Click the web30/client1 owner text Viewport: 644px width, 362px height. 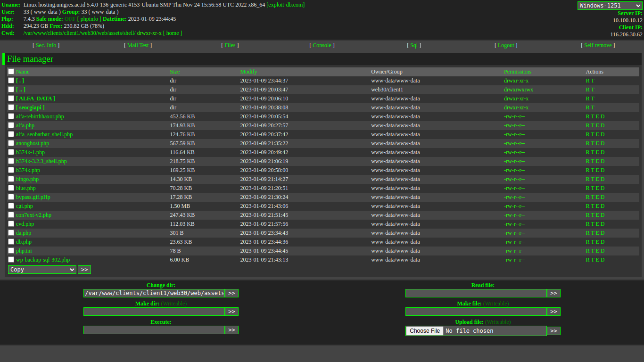[387, 90]
